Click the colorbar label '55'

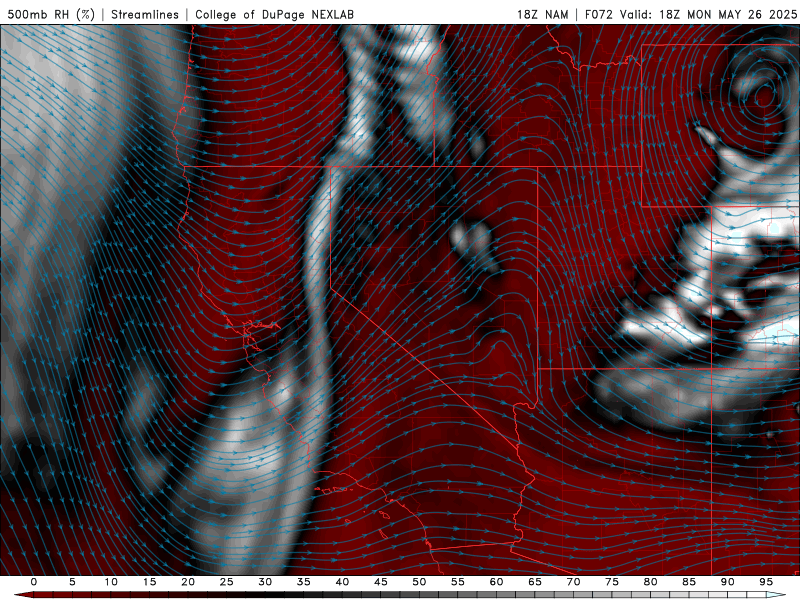(458, 582)
